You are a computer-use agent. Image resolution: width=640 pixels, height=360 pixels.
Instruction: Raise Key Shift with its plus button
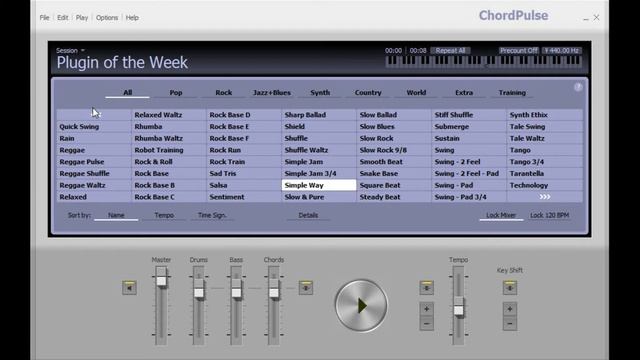tap(510, 309)
